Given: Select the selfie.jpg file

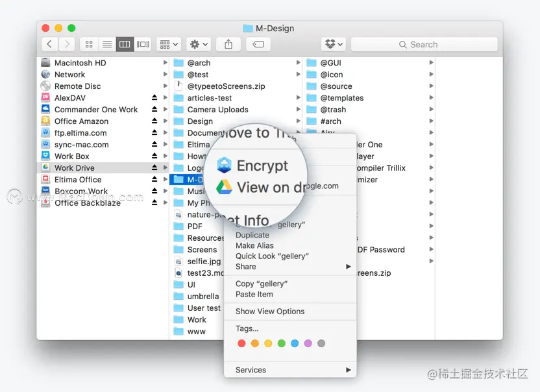Looking at the screenshot, I should click(197, 262).
